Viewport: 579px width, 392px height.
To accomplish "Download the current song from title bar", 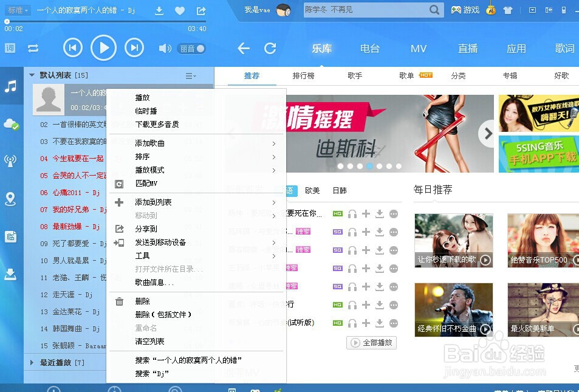I will tap(159, 11).
